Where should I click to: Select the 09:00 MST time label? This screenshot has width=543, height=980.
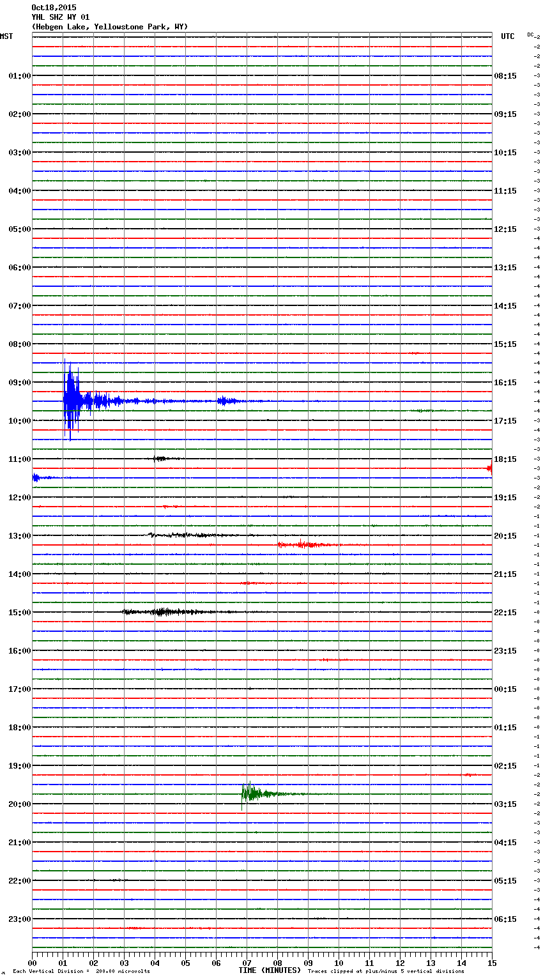click(20, 383)
